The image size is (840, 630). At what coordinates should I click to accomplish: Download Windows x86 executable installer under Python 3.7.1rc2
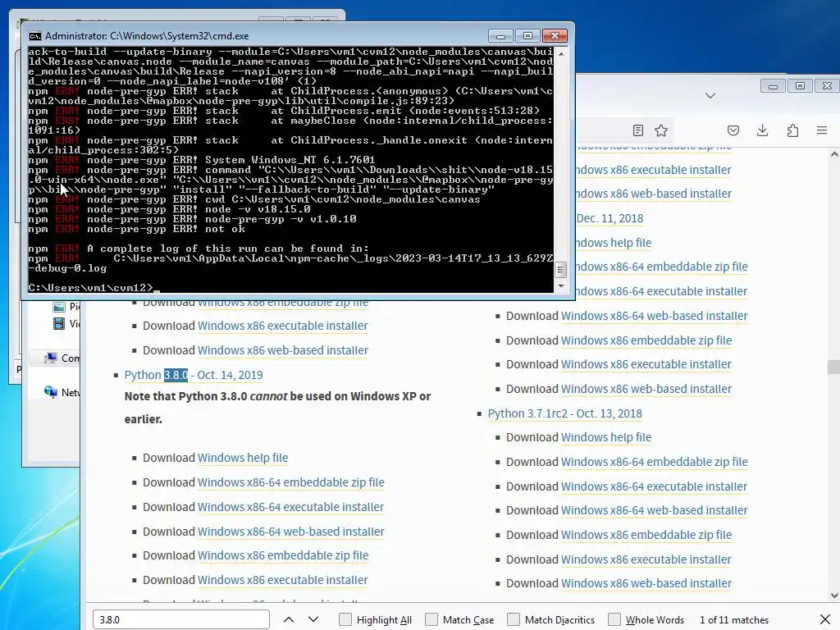tap(646, 559)
